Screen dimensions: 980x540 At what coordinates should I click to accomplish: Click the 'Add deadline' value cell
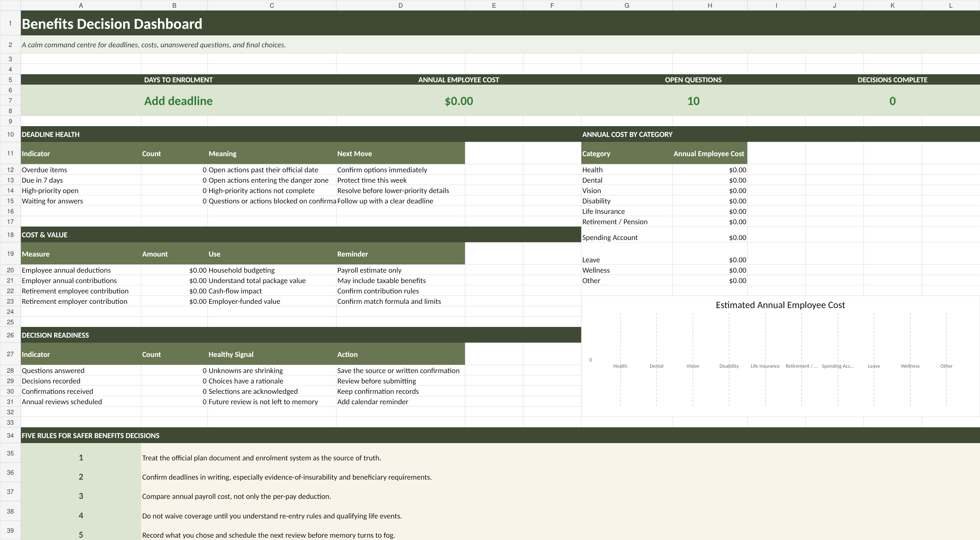pyautogui.click(x=178, y=101)
